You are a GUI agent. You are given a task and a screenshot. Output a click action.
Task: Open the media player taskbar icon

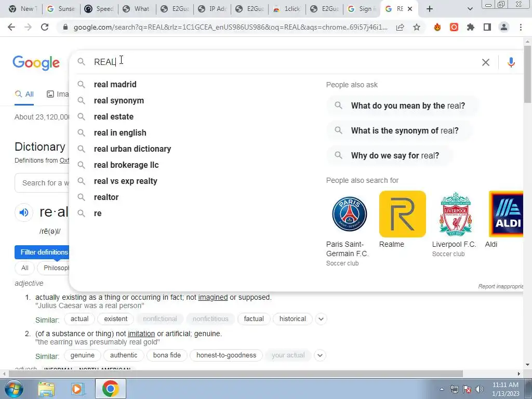click(x=77, y=389)
